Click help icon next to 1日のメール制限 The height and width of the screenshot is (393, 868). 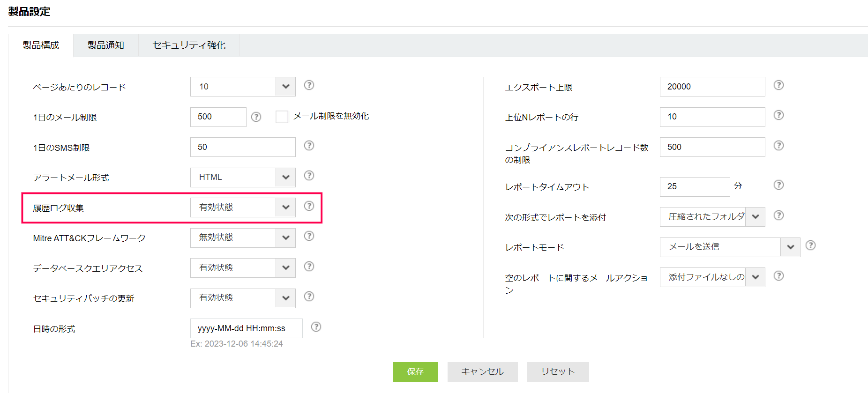(x=256, y=117)
